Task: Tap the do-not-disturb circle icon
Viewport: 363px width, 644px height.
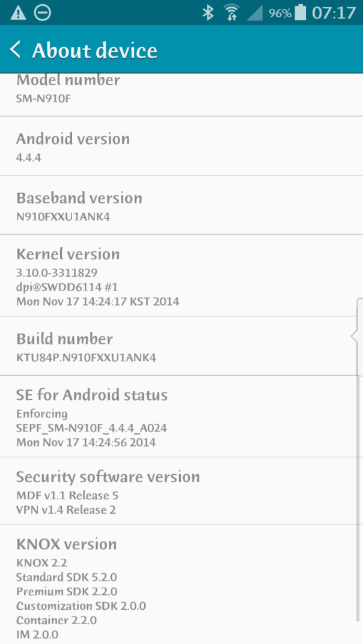Action: click(x=42, y=12)
